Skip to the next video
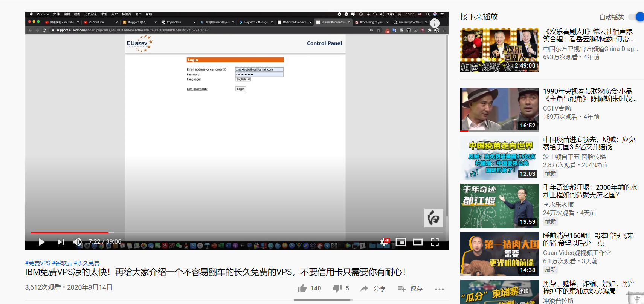 click(x=61, y=242)
